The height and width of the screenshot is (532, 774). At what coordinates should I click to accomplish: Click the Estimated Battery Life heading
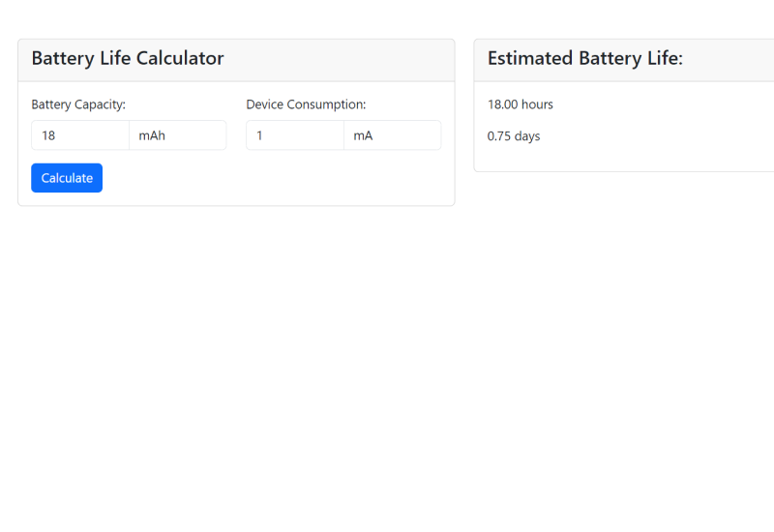(585, 59)
